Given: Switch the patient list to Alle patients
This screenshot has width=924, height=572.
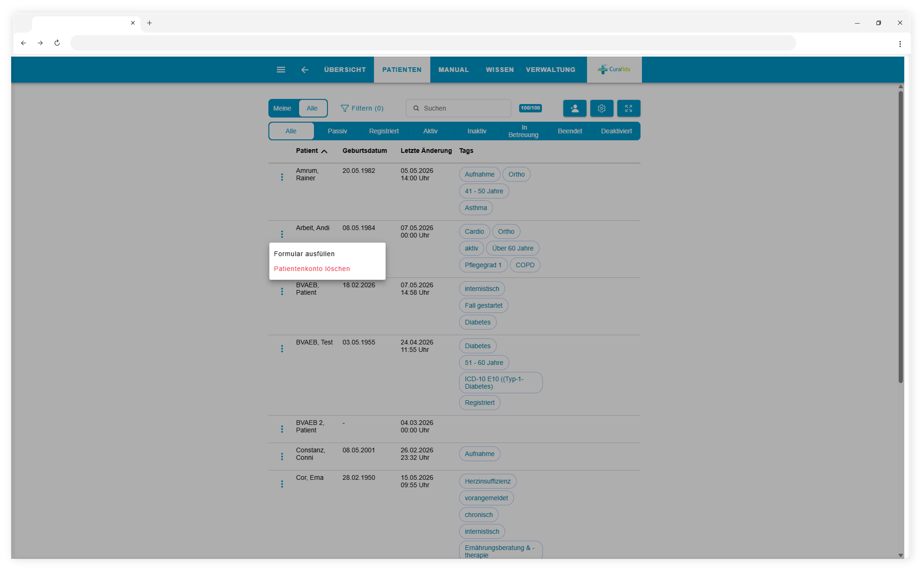Looking at the screenshot, I should click(x=312, y=108).
